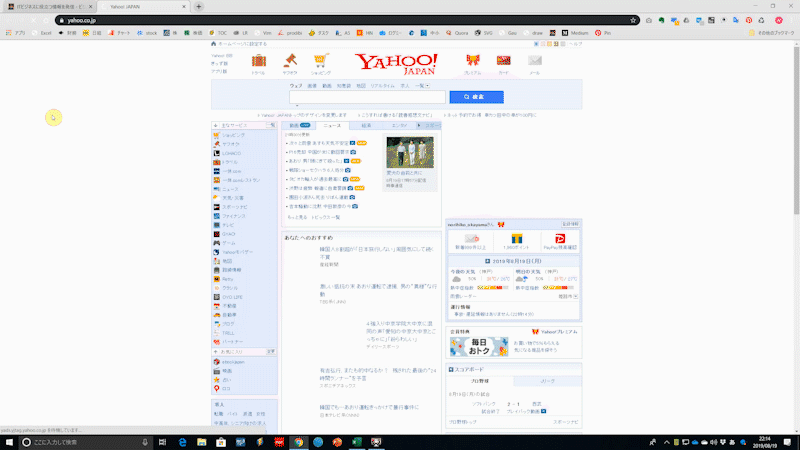Open the Shopping cart icon in the header
Screen dimensions: 800x450
(x=321, y=61)
